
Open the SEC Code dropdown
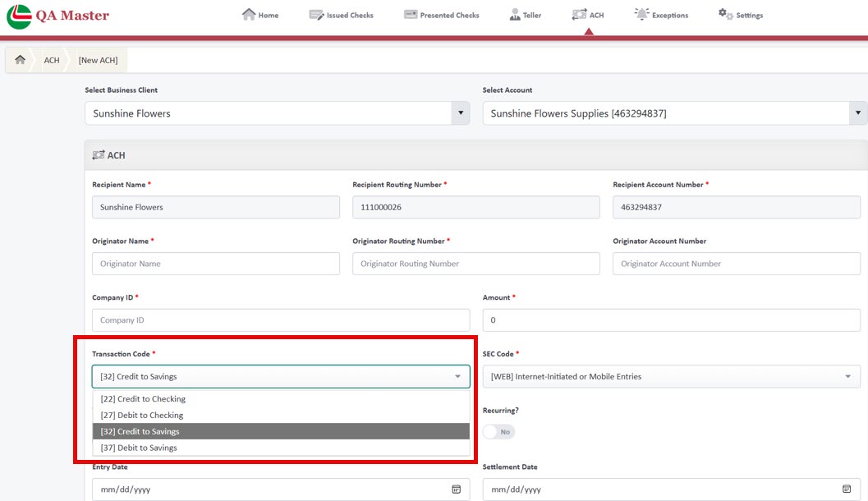[671, 376]
